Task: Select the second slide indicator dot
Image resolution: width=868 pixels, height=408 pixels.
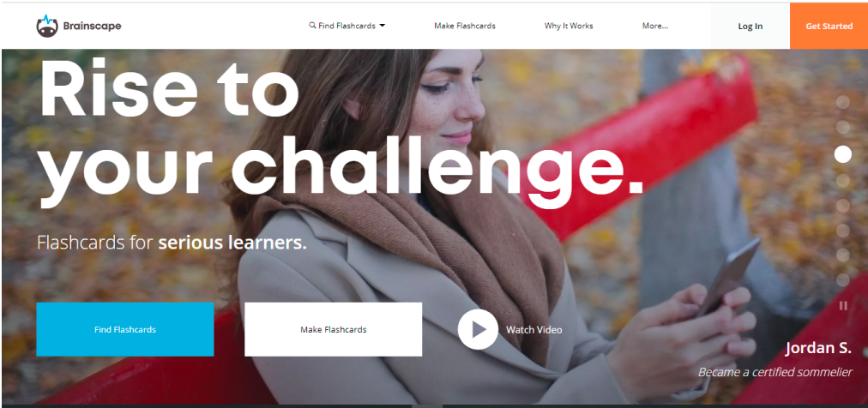Action: point(842,128)
